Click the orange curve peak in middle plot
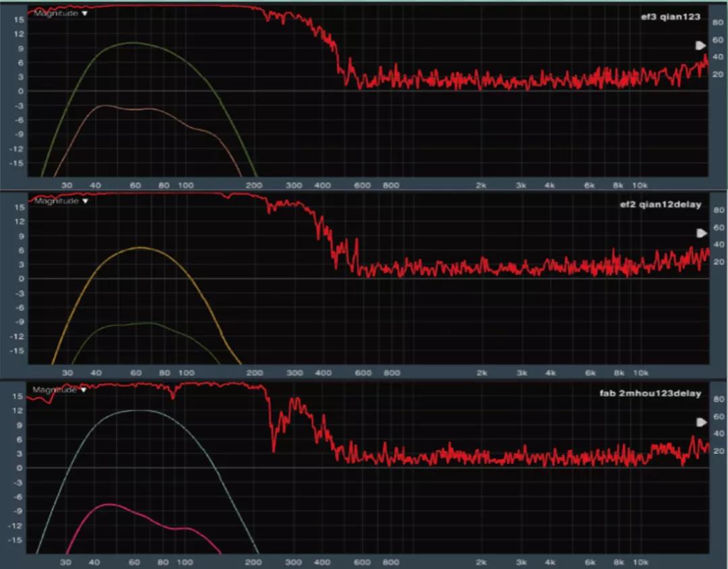Screen dimensions: 728x569 click(x=140, y=248)
